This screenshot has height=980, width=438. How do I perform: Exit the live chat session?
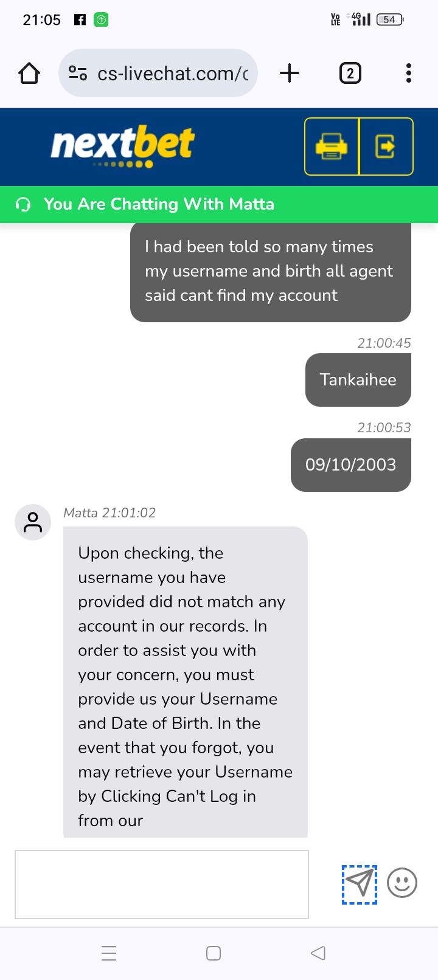pyautogui.click(x=386, y=147)
